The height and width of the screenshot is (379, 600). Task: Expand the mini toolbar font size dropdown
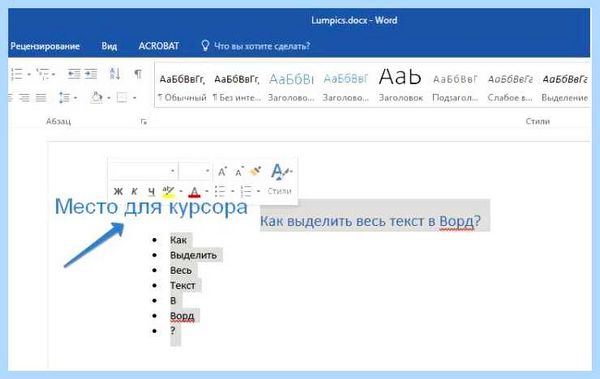tap(207, 171)
